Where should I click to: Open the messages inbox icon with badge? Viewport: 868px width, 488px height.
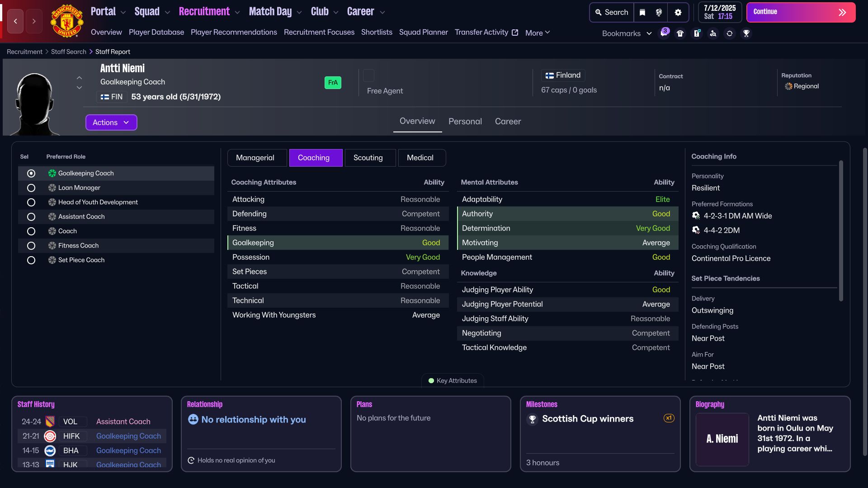coord(664,33)
